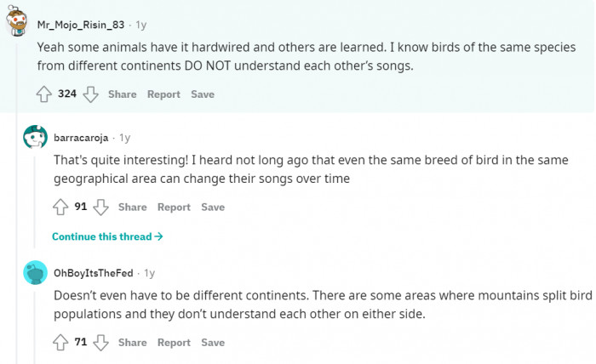Share barracaroja's comment
This screenshot has width=596, height=364.
point(132,207)
